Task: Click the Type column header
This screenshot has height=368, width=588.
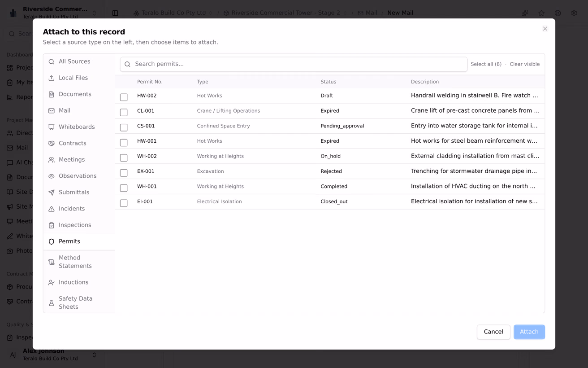Action: (x=203, y=82)
